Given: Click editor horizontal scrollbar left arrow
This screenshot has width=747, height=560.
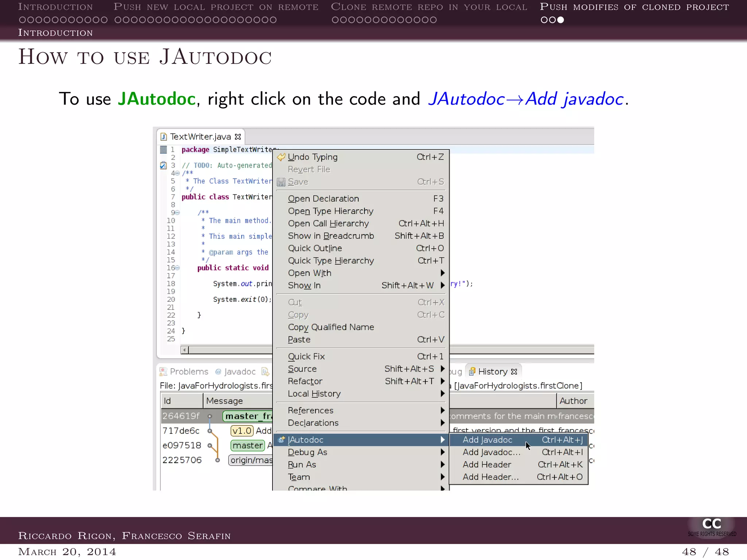Looking at the screenshot, I should tap(185, 350).
